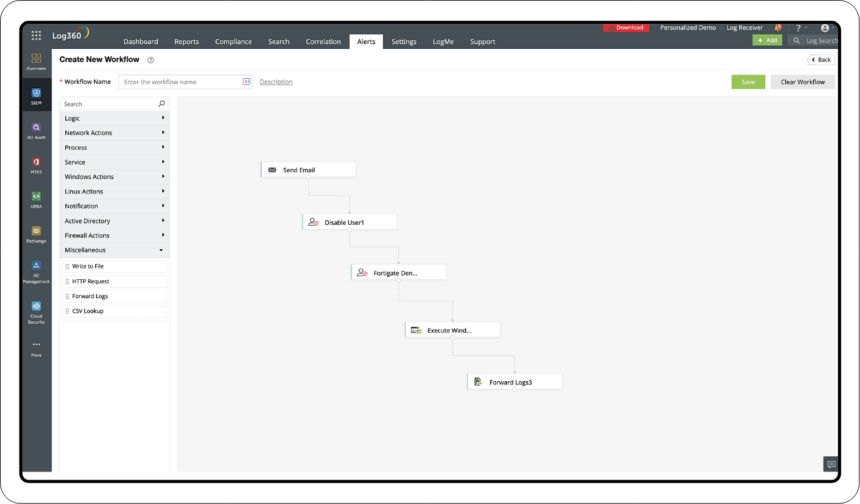Open the apps grid icon
The height and width of the screenshot is (504, 860).
coord(36,36)
